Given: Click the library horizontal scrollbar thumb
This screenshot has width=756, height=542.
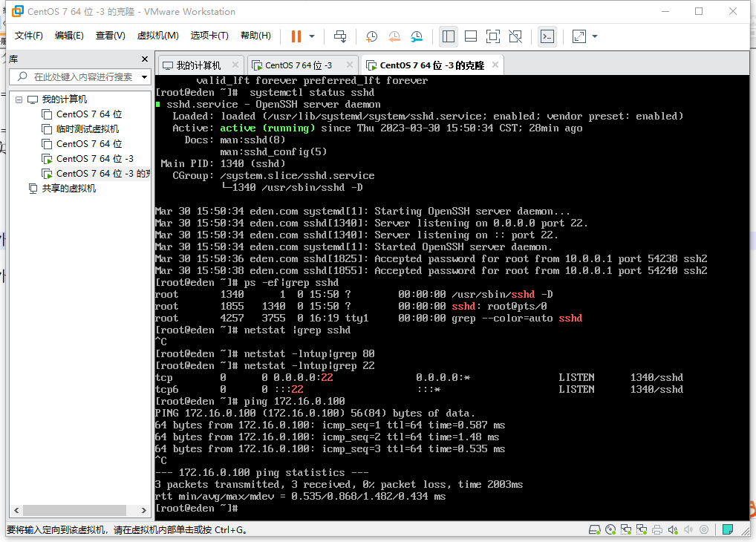Looking at the screenshot, I should (75, 510).
